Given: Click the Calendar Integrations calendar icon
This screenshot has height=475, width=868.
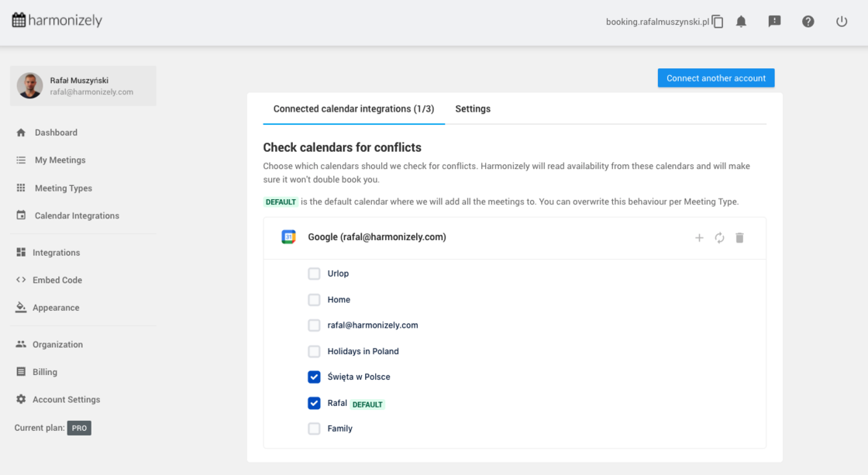Looking at the screenshot, I should pos(21,215).
